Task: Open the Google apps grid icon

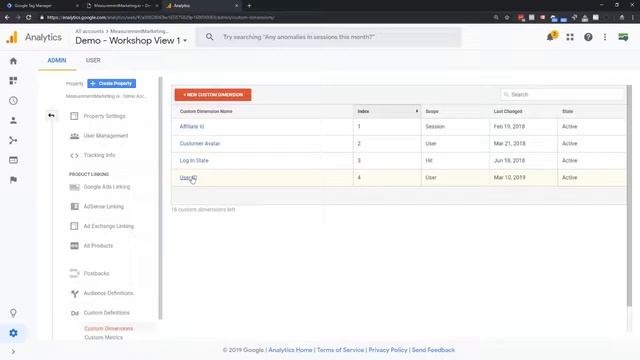Action: click(570, 37)
